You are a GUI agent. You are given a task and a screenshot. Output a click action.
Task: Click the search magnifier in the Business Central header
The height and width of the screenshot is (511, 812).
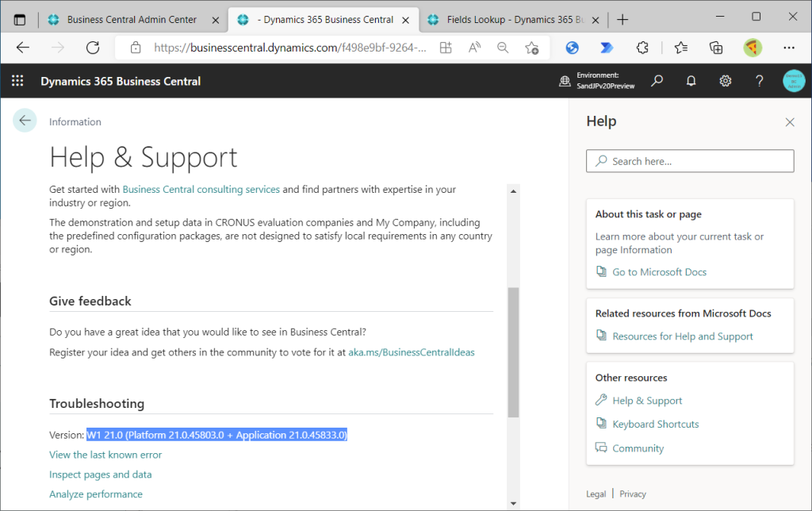click(657, 81)
